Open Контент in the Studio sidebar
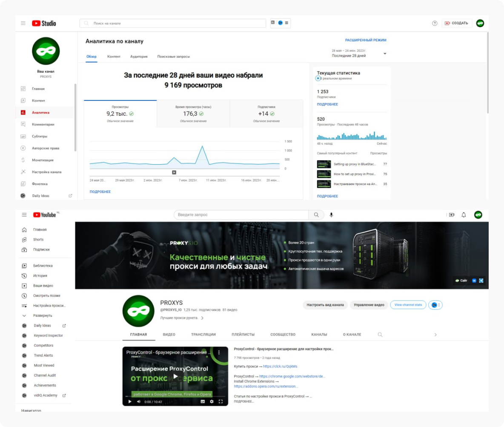Image resolution: width=504 pixels, height=427 pixels. pos(45,100)
